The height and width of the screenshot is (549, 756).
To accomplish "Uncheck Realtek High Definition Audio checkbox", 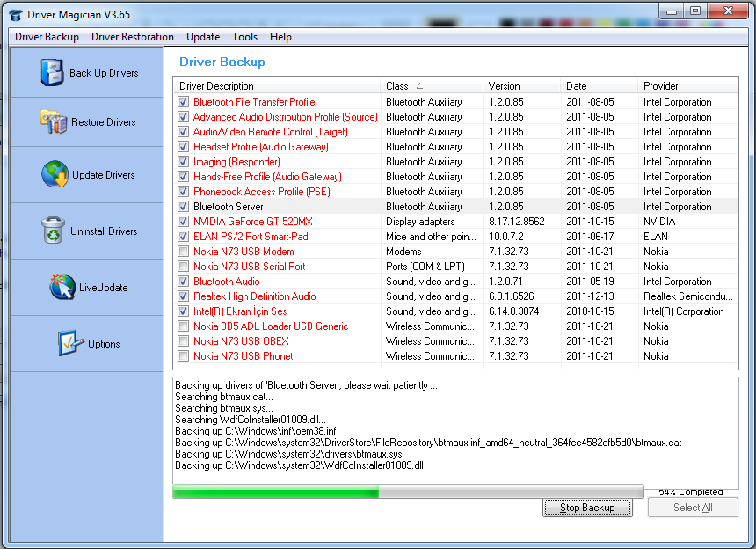I will [183, 296].
